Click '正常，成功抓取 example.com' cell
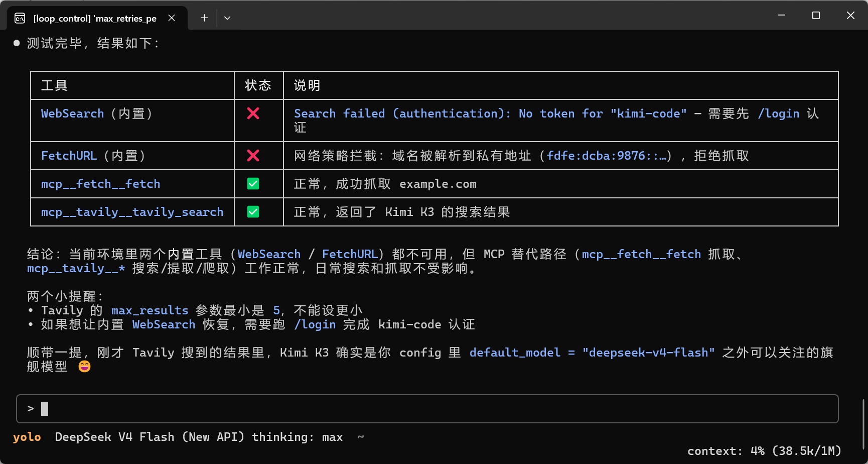 pyautogui.click(x=561, y=184)
